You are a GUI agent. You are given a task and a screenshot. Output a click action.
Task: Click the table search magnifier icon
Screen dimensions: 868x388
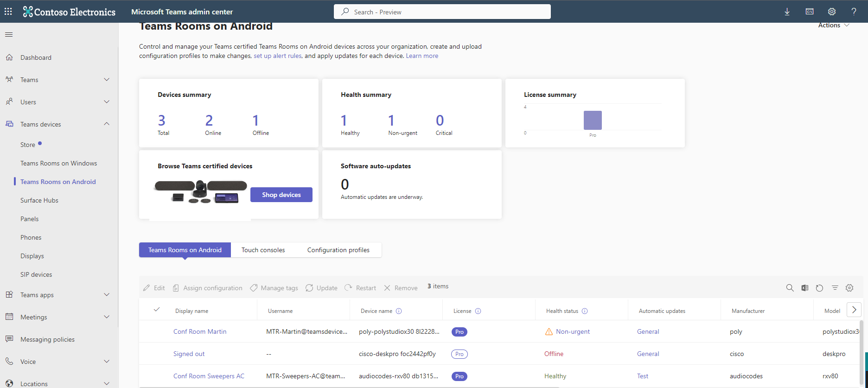(790, 288)
